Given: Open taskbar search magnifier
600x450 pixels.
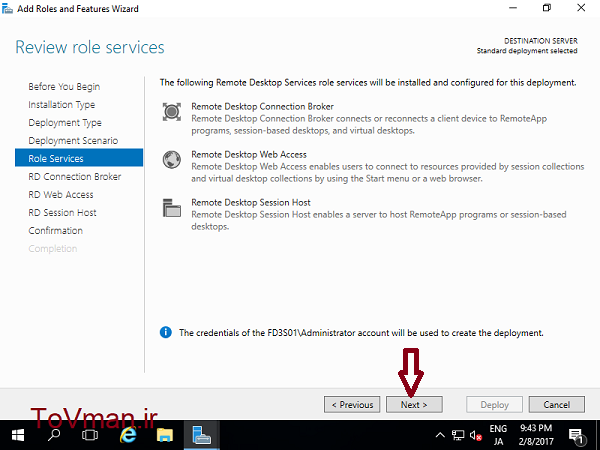Looking at the screenshot, I should (x=54, y=435).
